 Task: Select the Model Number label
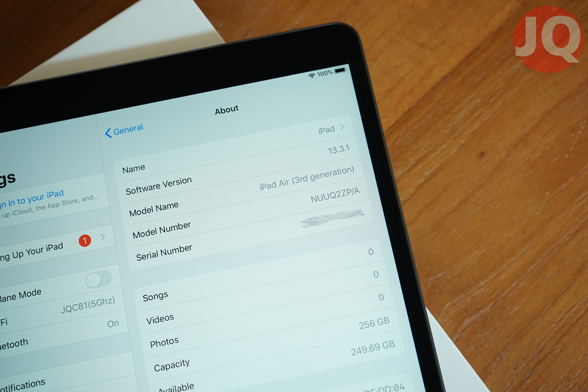[162, 230]
